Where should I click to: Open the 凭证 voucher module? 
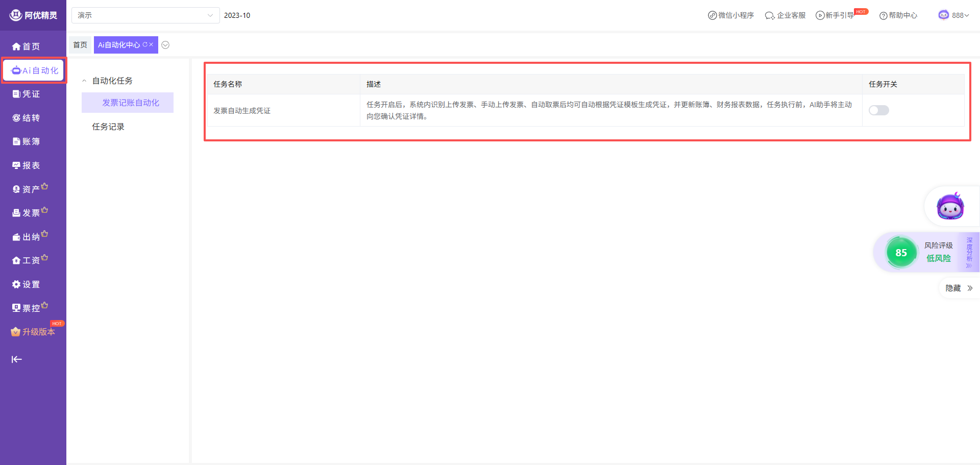coord(27,94)
